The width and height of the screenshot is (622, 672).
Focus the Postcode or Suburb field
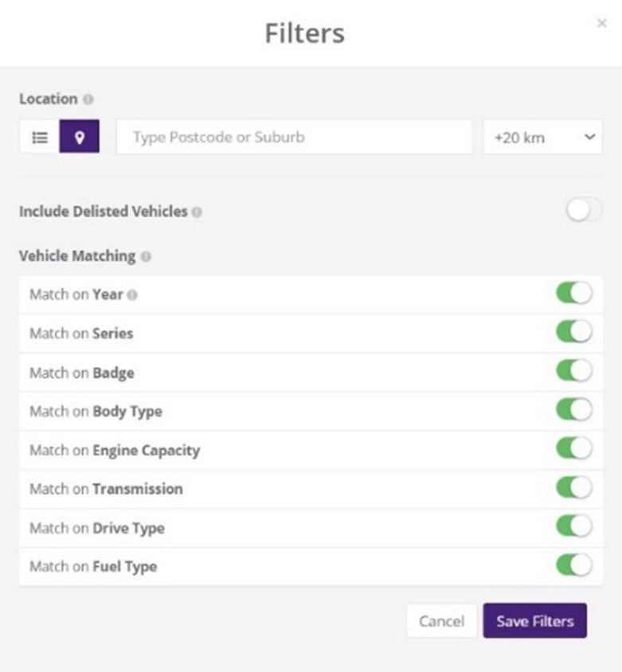(x=294, y=137)
